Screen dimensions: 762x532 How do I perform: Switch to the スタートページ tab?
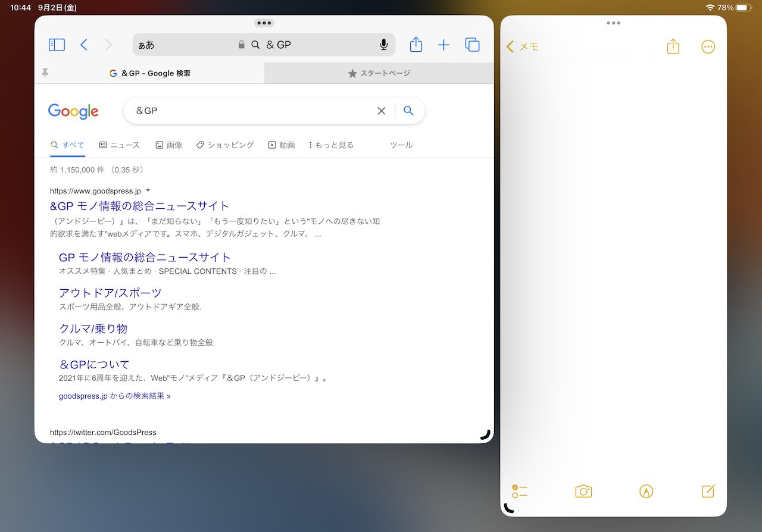pyautogui.click(x=379, y=73)
